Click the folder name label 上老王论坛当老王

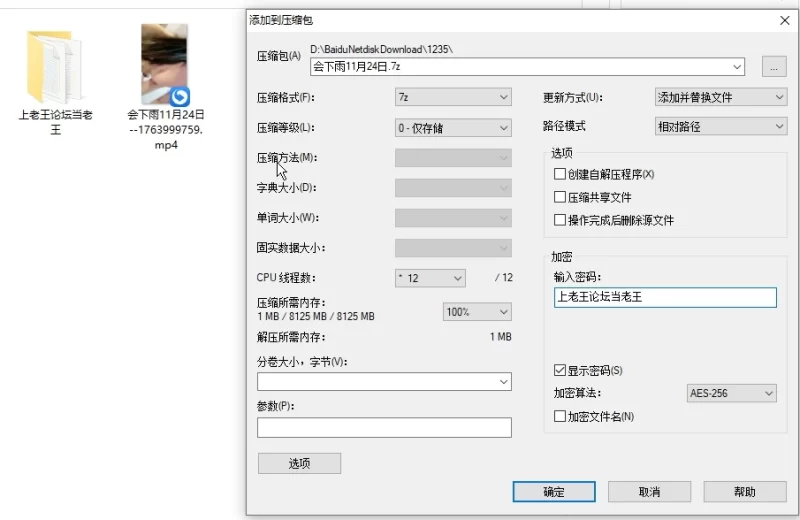56,122
